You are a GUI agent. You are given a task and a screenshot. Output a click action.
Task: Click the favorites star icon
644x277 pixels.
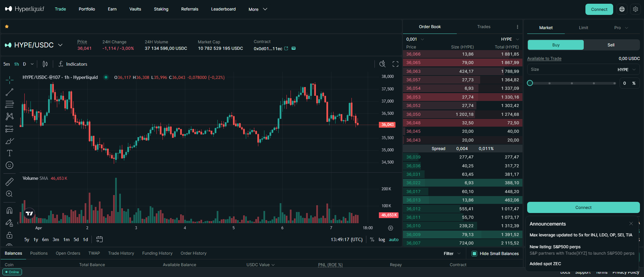[x=7, y=26]
